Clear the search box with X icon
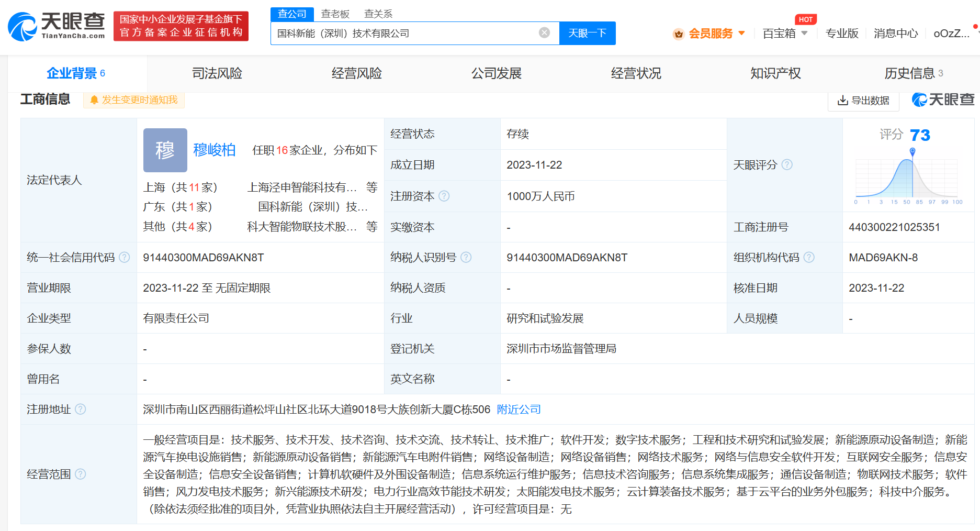This screenshot has width=980, height=531. pos(544,33)
